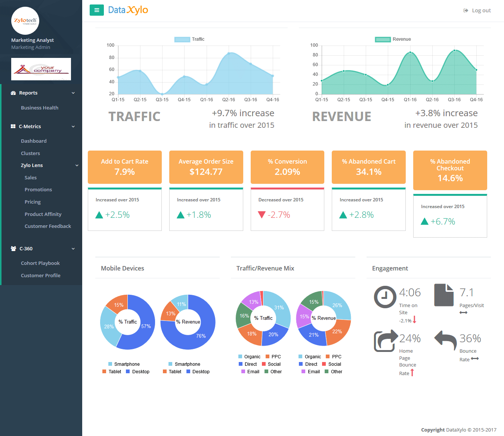Collapse the C-360 section chevron
This screenshot has width=504, height=436.
click(x=73, y=249)
